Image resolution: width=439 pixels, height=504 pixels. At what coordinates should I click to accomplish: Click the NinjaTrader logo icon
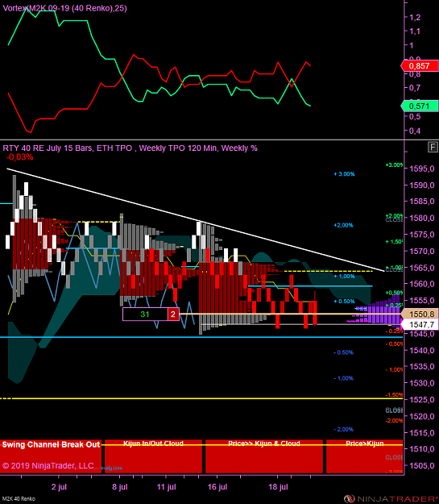(x=349, y=499)
